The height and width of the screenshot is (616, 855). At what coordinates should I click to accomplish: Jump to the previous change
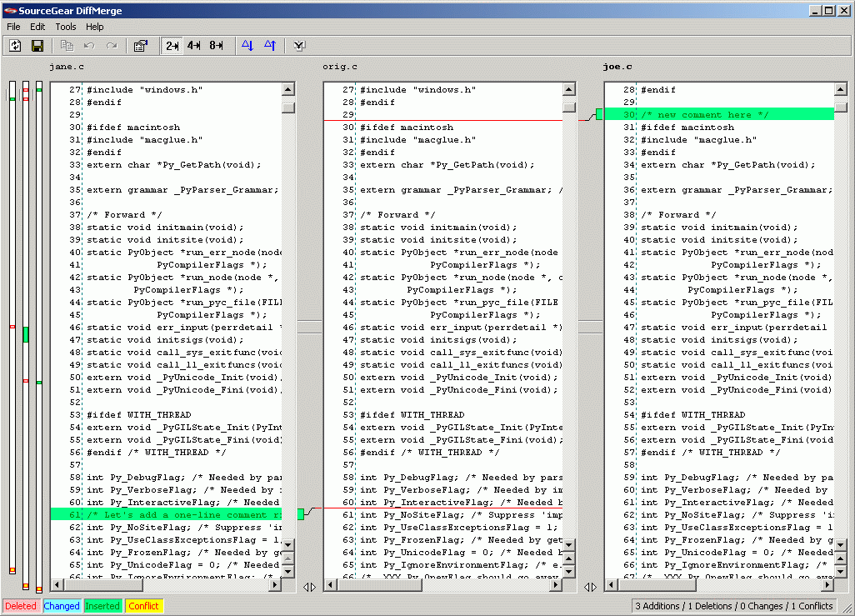[x=270, y=46]
